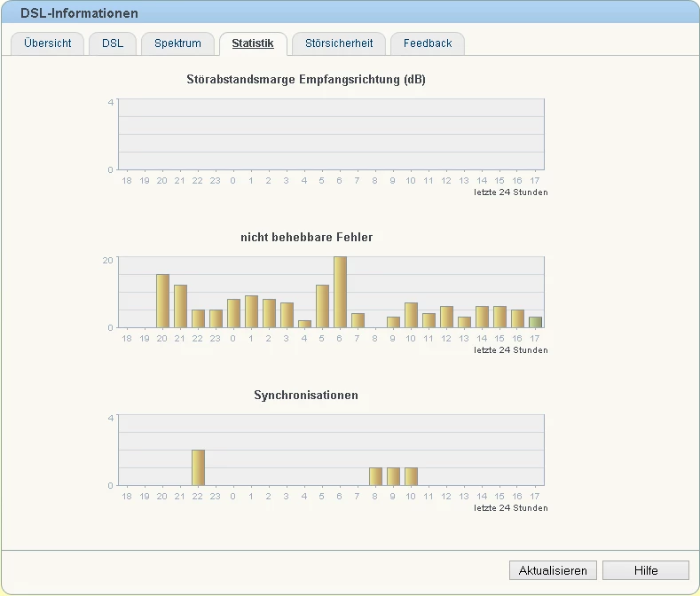
Task: Click the active Statistik tab
Action: [253, 43]
